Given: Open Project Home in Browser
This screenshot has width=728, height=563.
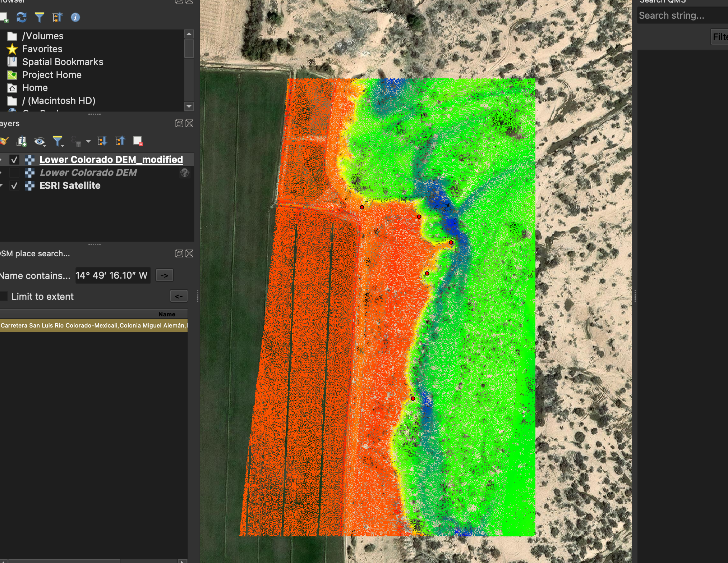Looking at the screenshot, I should 52,75.
